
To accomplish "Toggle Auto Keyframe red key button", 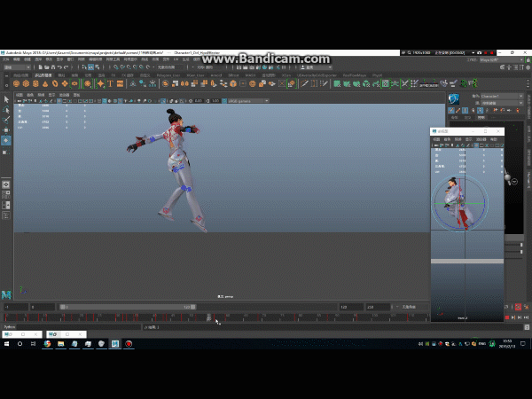I will coord(518,307).
